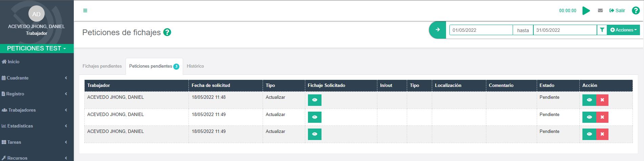Image resolution: width=644 pixels, height=161 pixels.
Task: Reject the first pending request
Action: 602,100
